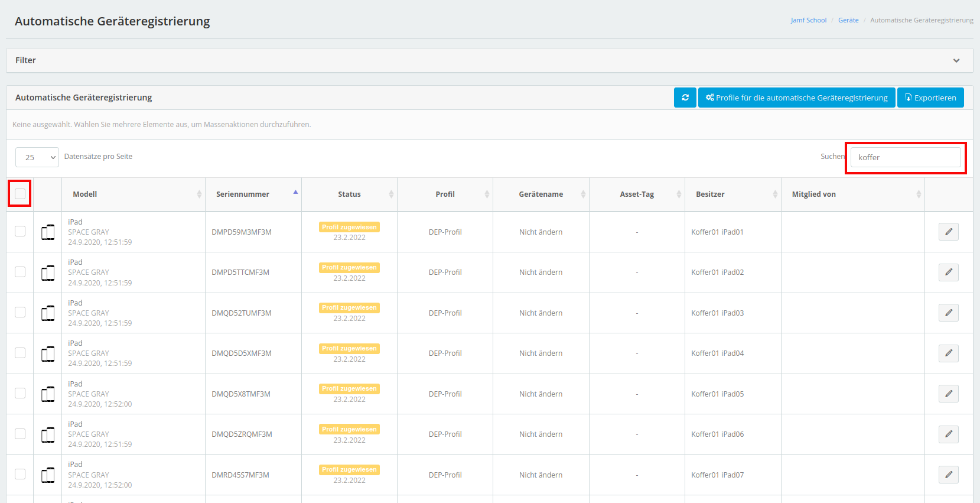
Task: Sort table by Status column header
Action: pos(349,194)
